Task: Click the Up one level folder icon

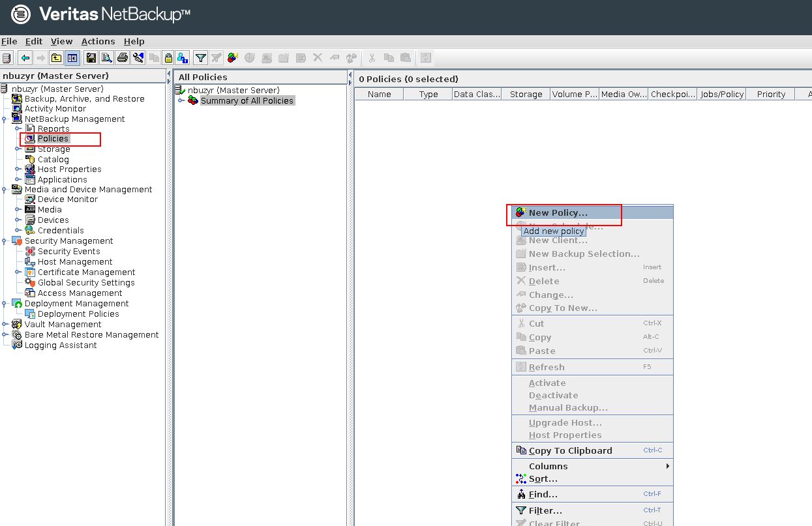Action: [56, 58]
